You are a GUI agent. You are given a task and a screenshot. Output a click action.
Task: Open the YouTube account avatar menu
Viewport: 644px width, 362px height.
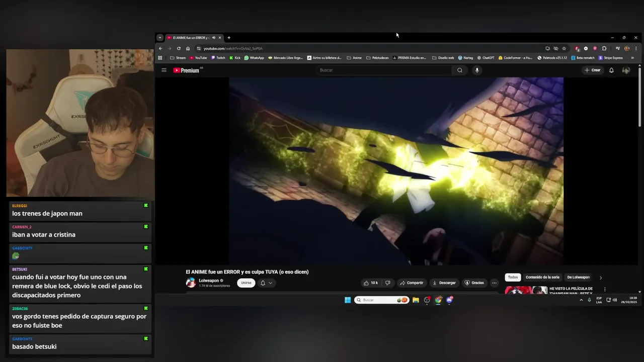(x=626, y=70)
